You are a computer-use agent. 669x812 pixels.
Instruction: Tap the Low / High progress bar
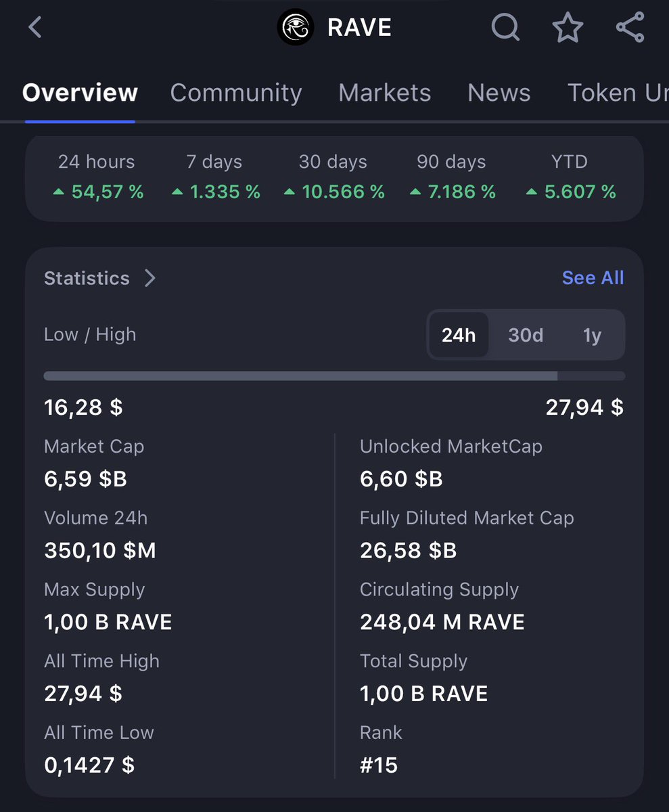334,376
